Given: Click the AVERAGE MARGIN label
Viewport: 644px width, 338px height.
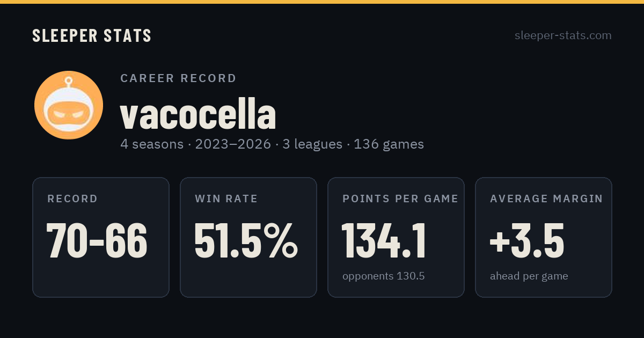Looking at the screenshot, I should pyautogui.click(x=546, y=199).
